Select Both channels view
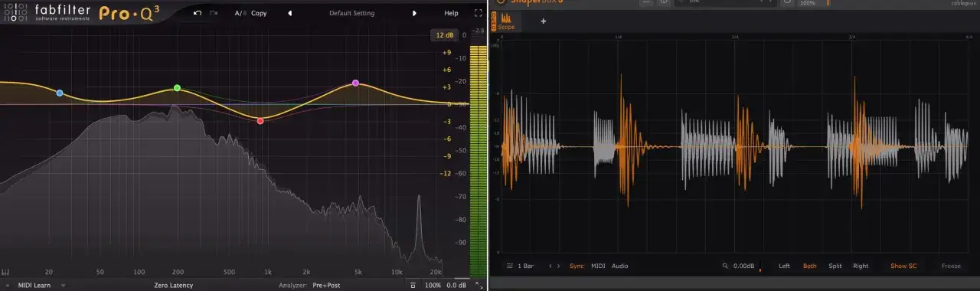980x291 pixels. [x=809, y=266]
